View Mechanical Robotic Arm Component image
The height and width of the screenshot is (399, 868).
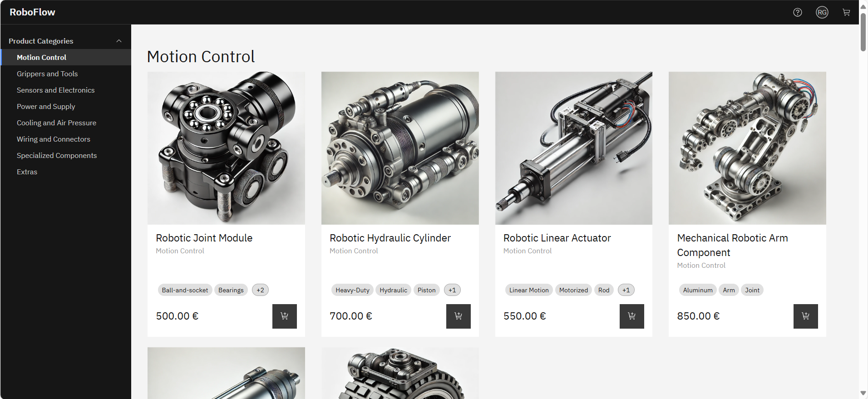click(747, 148)
